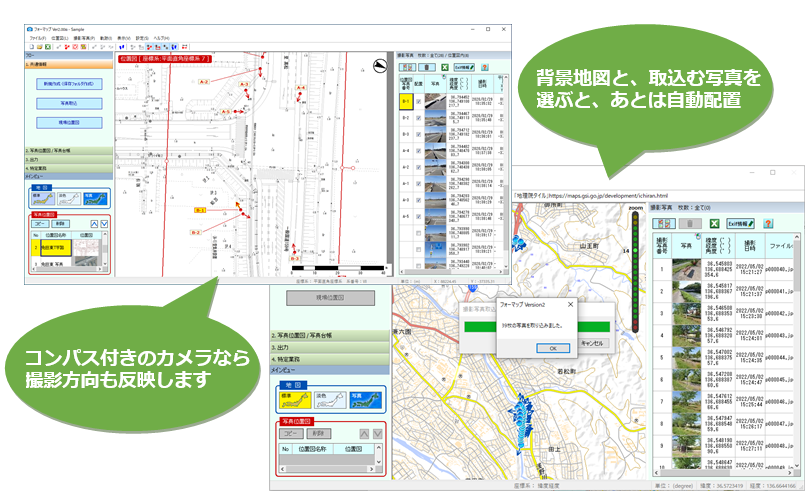This screenshot has width=810, height=494.
Task: Click grey 現場位置図 button in lower window
Action: pos(331,298)
